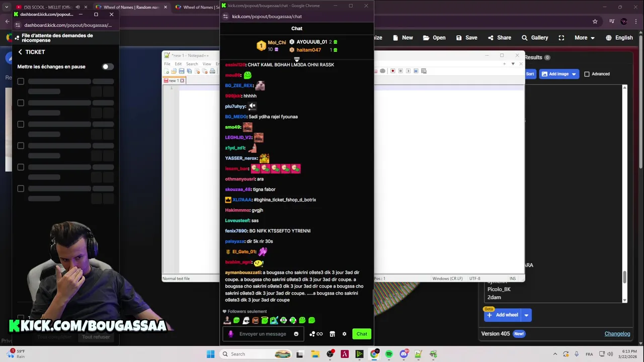The image size is (644, 362).
Task: Insert the streamer portrait quick emote
Action: click(x=227, y=320)
